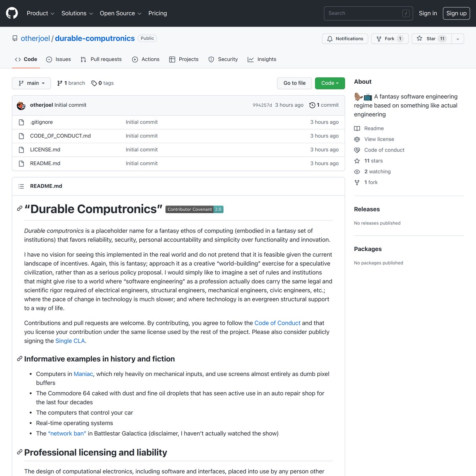View the 0 tags link
476x476 pixels.
(102, 83)
